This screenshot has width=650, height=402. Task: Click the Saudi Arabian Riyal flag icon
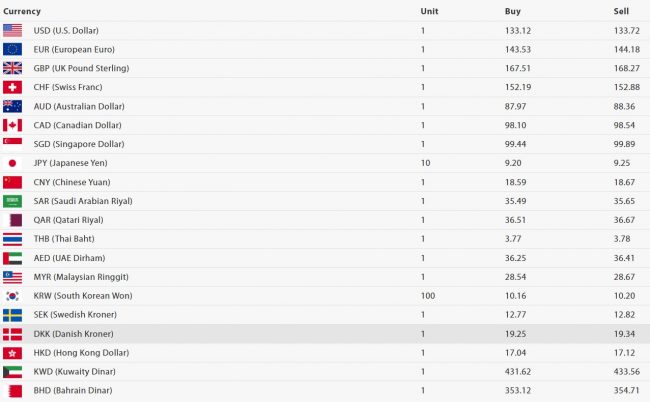[x=12, y=201]
